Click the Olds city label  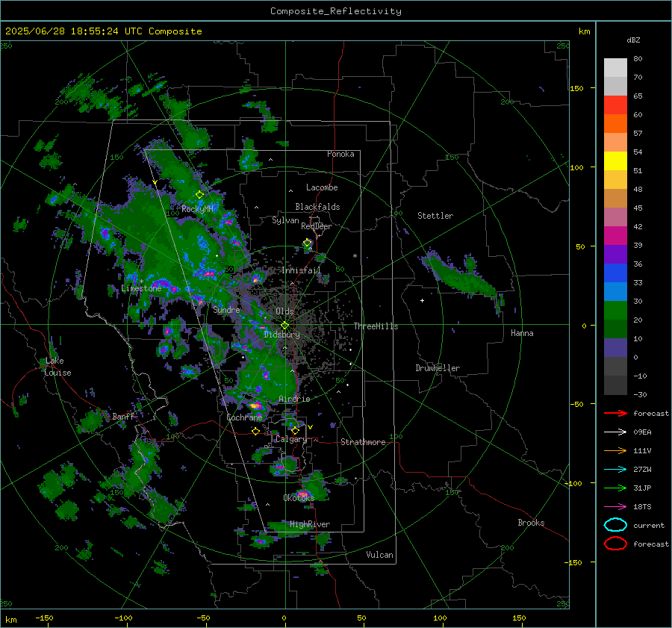coord(284,311)
